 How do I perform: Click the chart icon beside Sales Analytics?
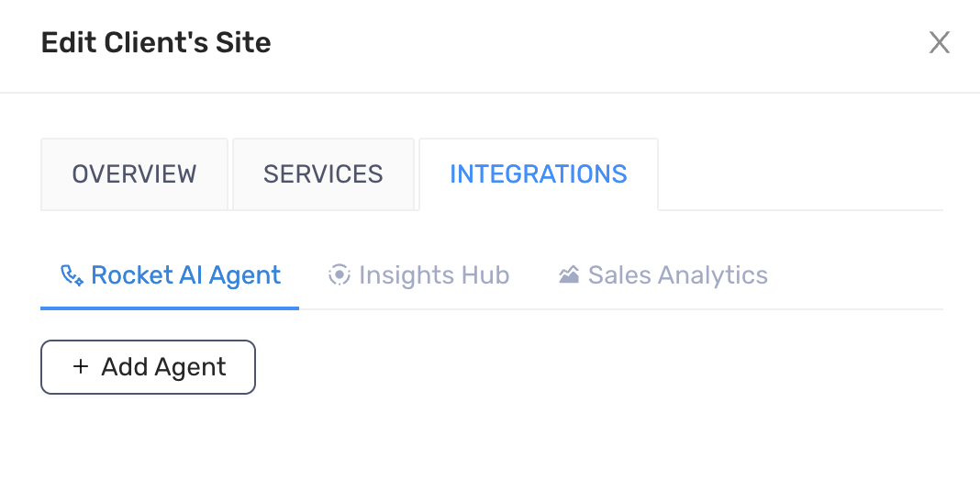(x=569, y=275)
